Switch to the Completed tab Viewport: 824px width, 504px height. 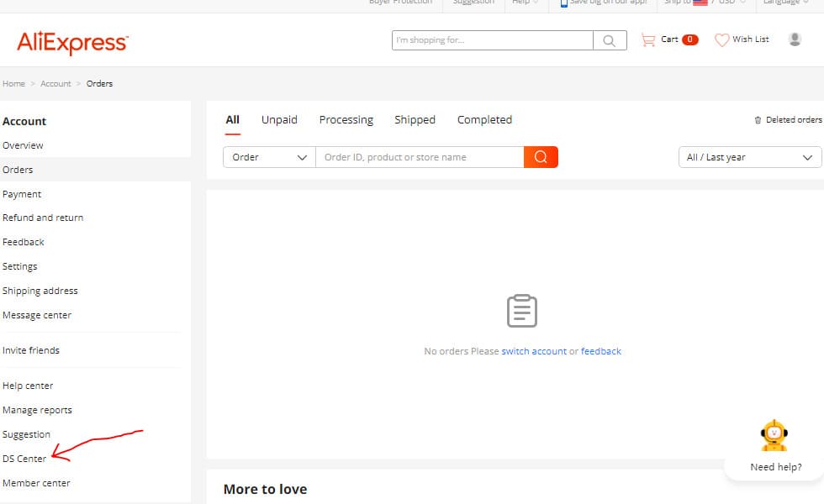484,119
